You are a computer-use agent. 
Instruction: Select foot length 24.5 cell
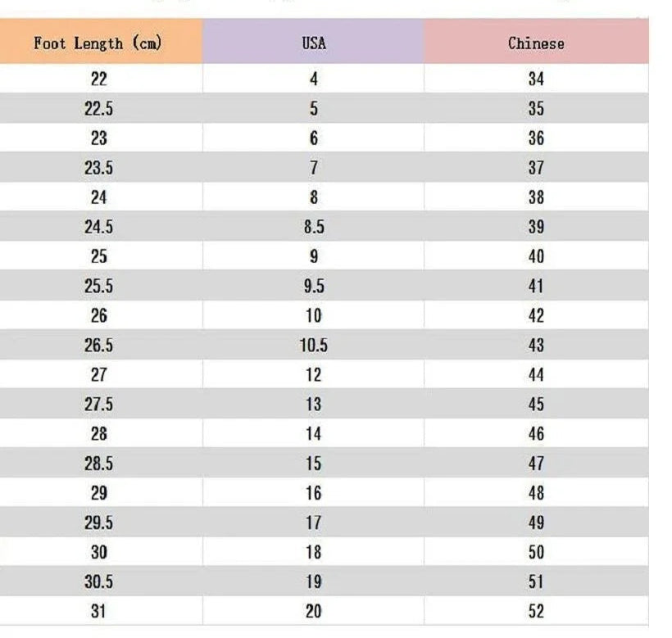tap(98, 227)
